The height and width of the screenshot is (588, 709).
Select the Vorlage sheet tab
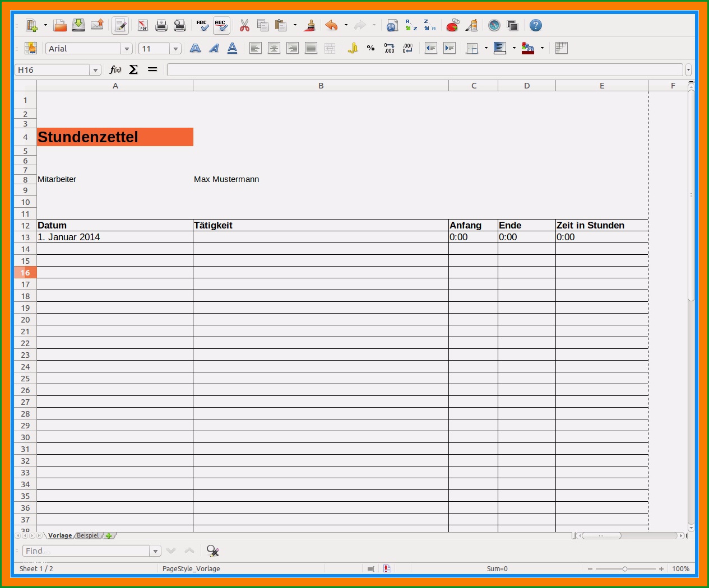tap(60, 535)
